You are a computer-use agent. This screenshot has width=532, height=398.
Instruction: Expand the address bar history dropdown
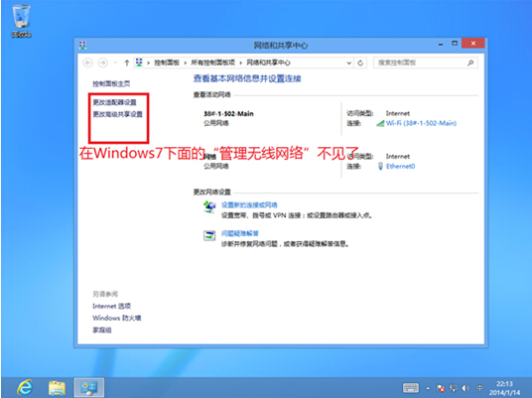coord(348,63)
